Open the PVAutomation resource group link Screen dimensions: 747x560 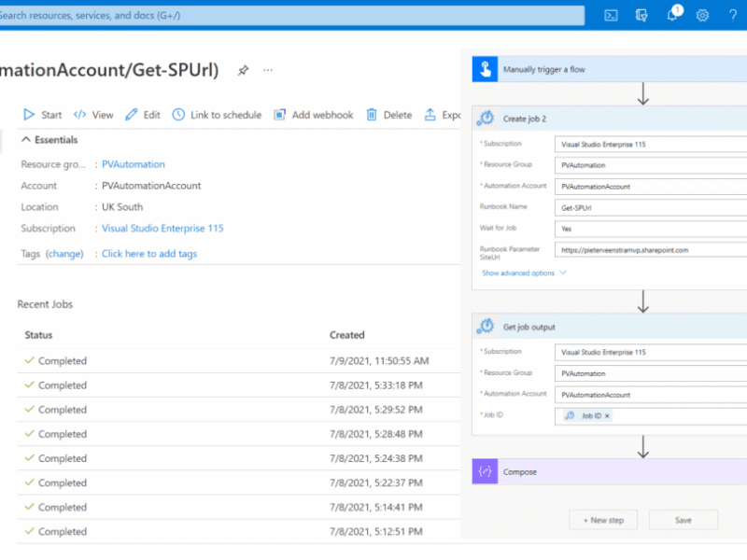coord(134,164)
